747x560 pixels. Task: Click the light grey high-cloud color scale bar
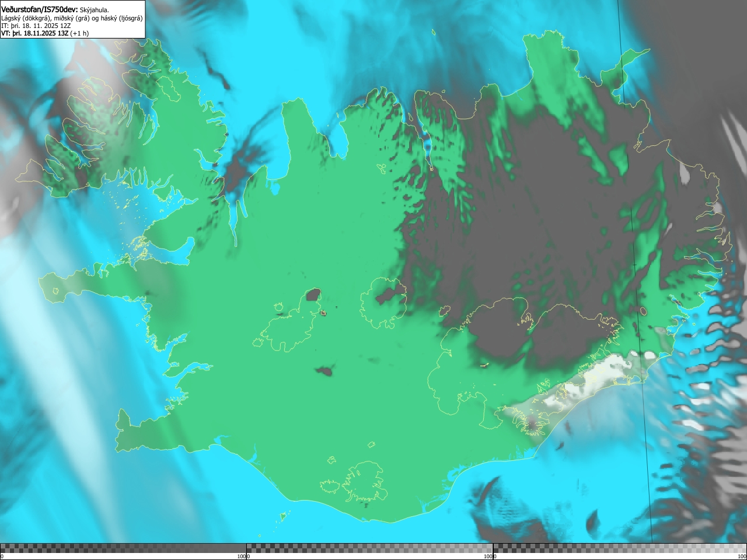(x=620, y=548)
